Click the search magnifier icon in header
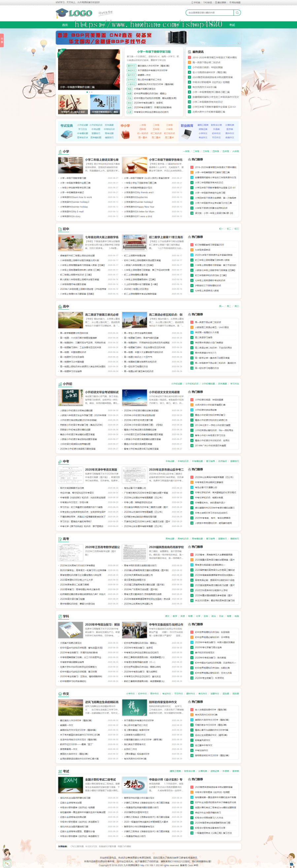Image resolution: width=297 pixels, height=868 pixels. click(x=237, y=13)
